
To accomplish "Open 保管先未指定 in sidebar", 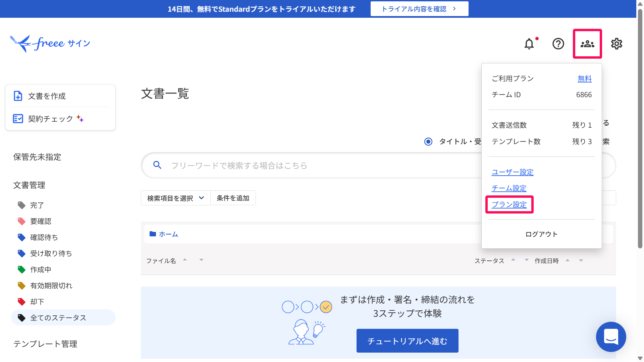I will tap(37, 157).
